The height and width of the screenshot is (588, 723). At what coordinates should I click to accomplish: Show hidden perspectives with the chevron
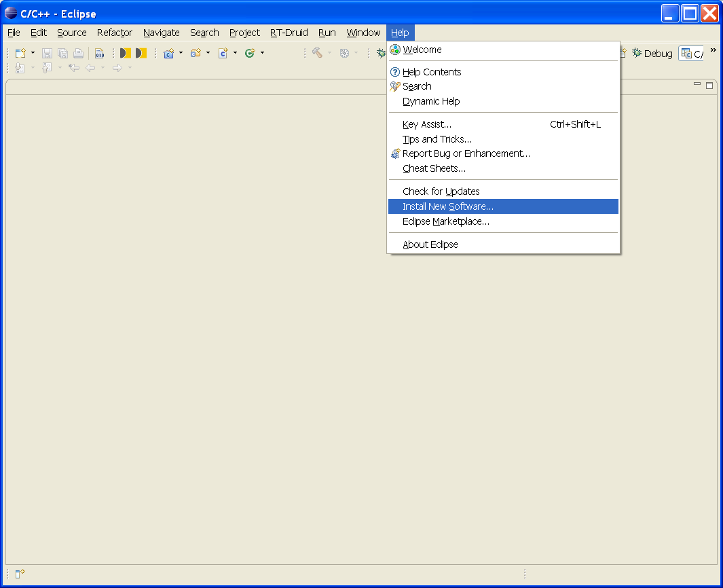[713, 50]
